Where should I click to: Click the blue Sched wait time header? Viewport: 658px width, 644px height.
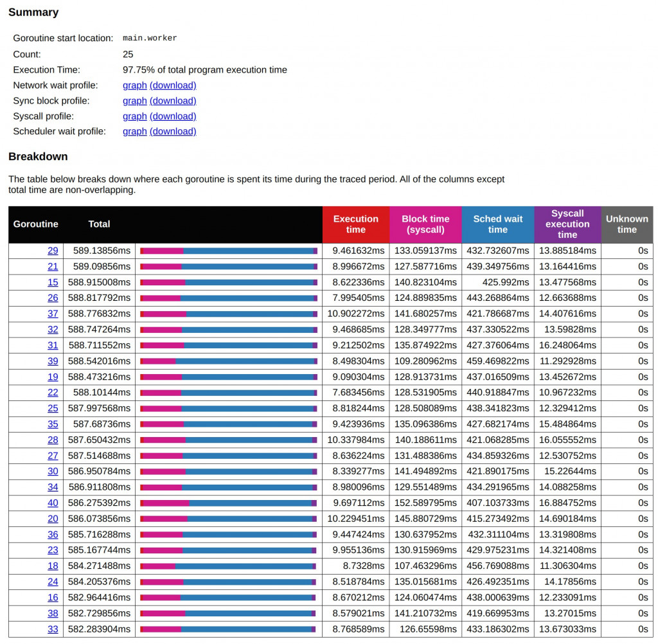tap(497, 224)
